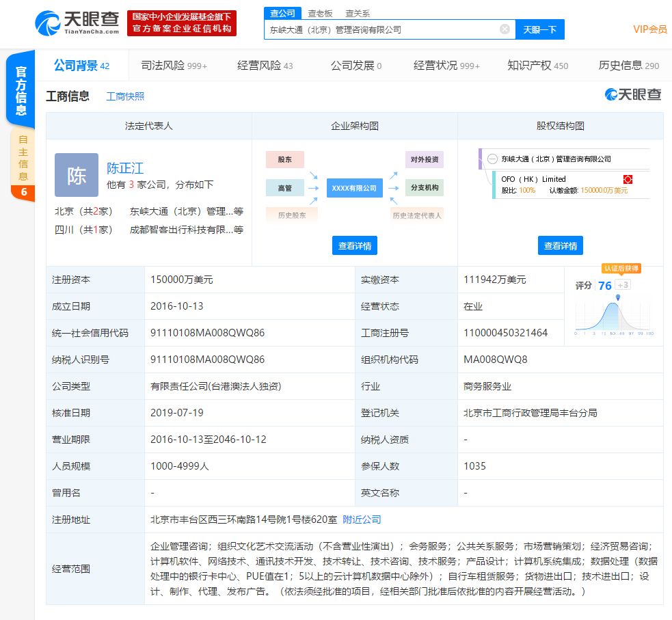Click unified credit code beside 统一社会信用代码
Viewport: 672px width, 620px height.
click(207, 332)
